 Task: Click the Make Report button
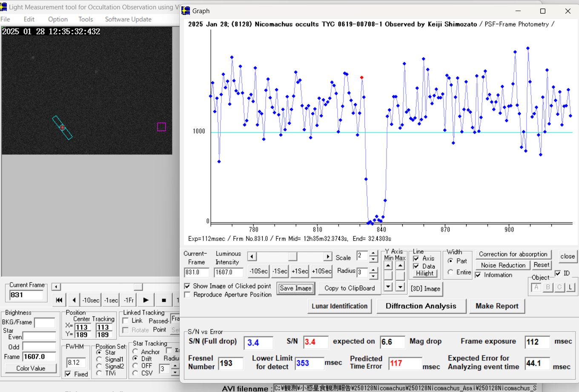pos(497,306)
